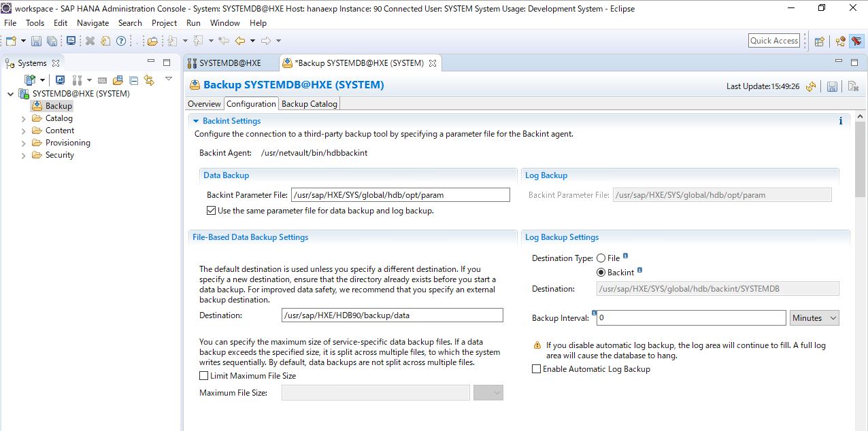Click the gray X delete icon in toolbar

point(90,41)
